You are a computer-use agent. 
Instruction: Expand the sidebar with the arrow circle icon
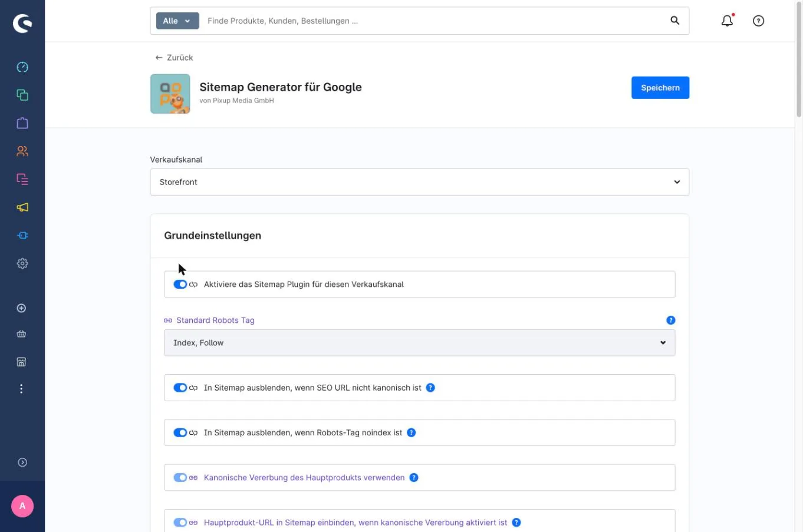pos(22,462)
